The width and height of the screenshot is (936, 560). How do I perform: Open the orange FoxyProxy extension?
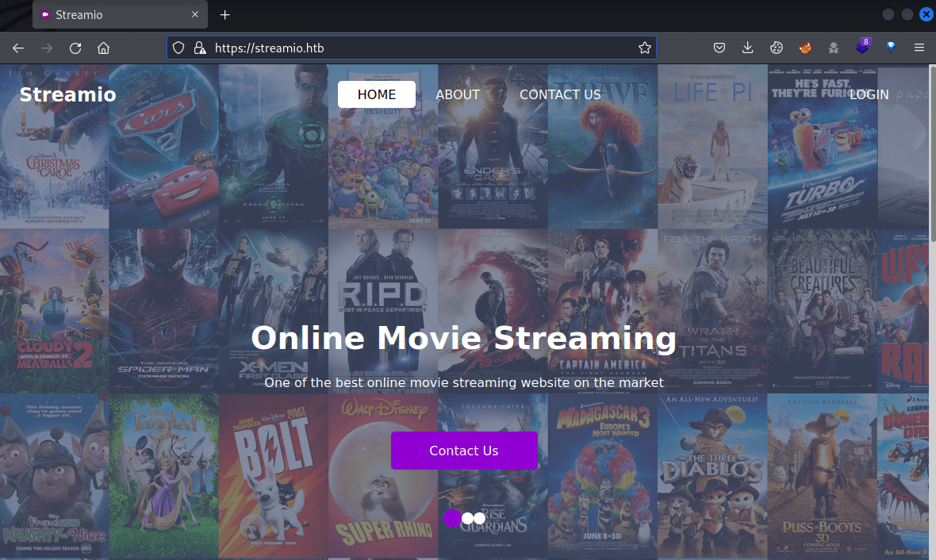click(x=804, y=48)
